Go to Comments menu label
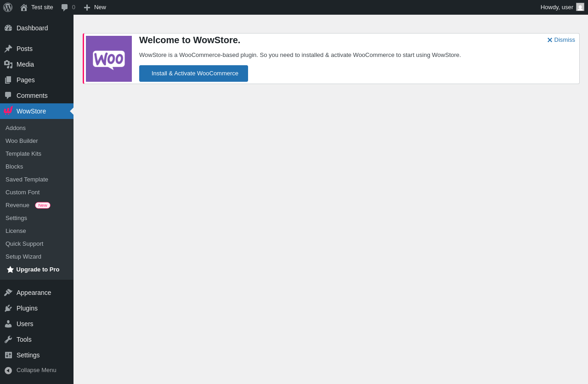The image size is (588, 384). click(x=32, y=96)
